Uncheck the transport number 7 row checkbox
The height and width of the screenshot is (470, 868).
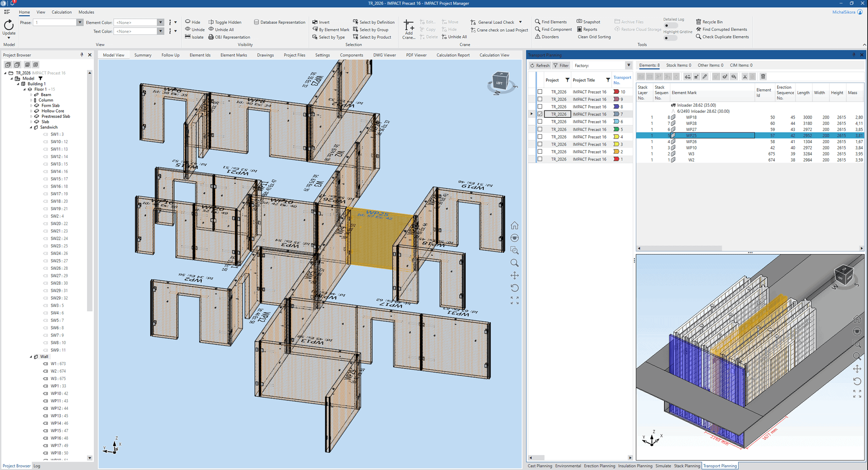pyautogui.click(x=540, y=114)
